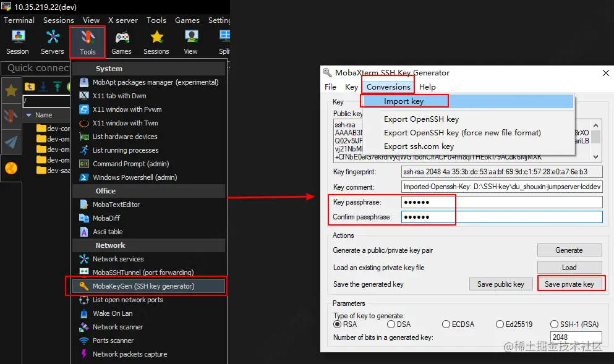614x364 pixels.
Task: Open the Servers toolbar icon
Action: pyautogui.click(x=53, y=42)
